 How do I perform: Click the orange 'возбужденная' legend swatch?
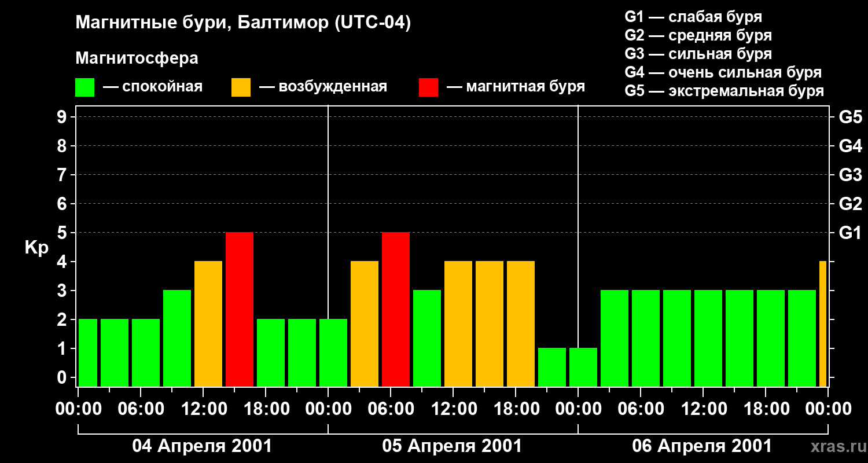pyautogui.click(x=241, y=87)
